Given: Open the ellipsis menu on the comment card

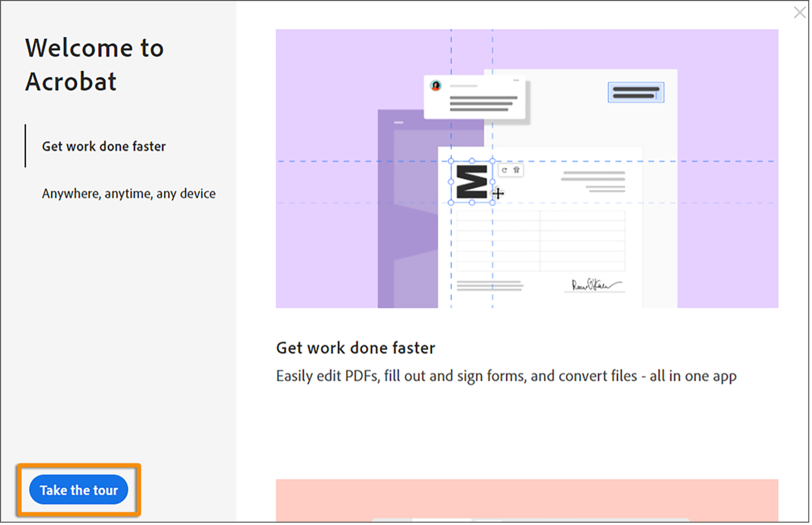Looking at the screenshot, I should (x=517, y=79).
